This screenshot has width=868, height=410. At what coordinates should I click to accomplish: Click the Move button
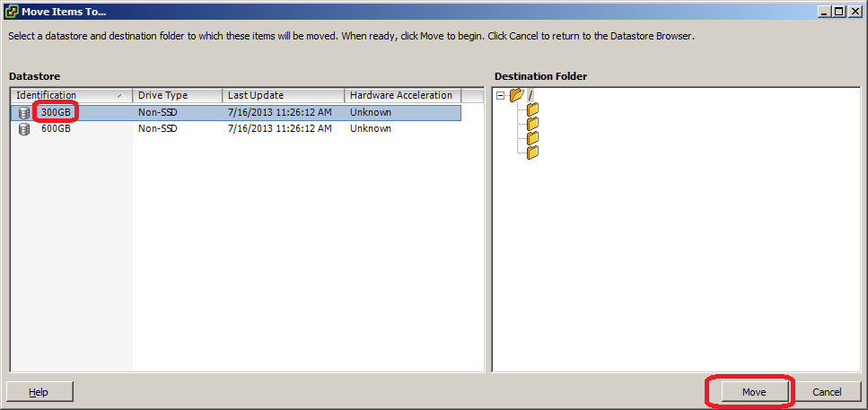[x=754, y=392]
